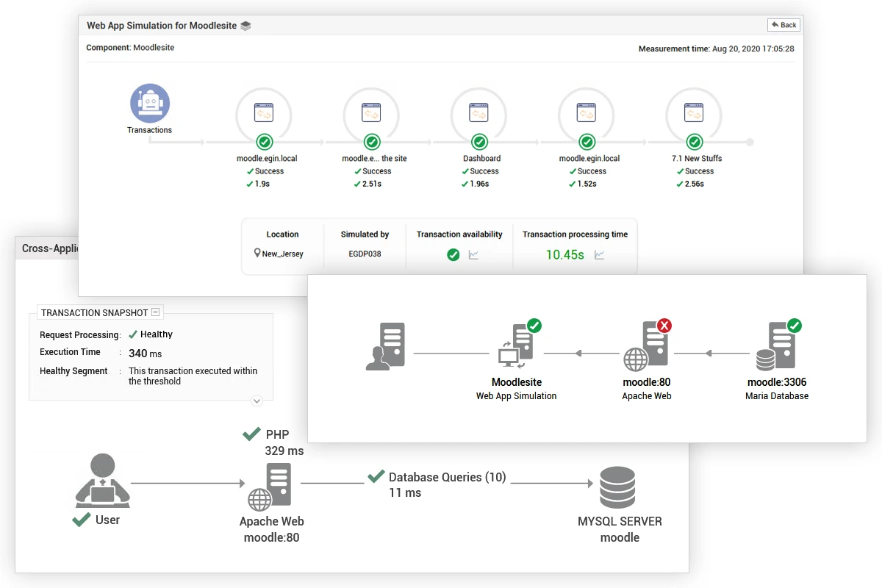The width and height of the screenshot is (882, 588).
Task: Click the MYSQL SERVER database icon
Action: pos(617,487)
